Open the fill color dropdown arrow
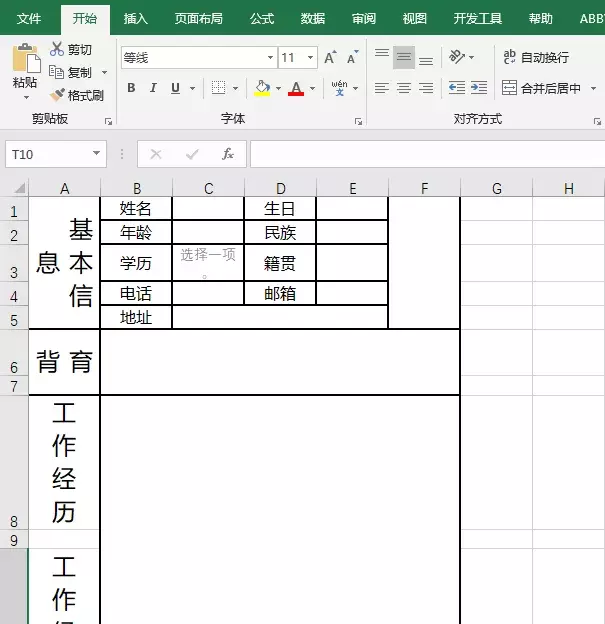This screenshot has height=624, width=605. [278, 88]
